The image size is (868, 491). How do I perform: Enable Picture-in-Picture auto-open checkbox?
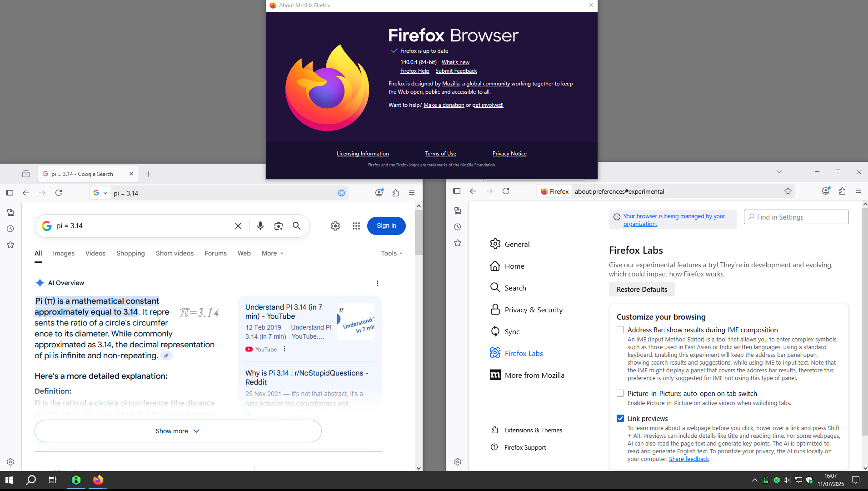[620, 394]
